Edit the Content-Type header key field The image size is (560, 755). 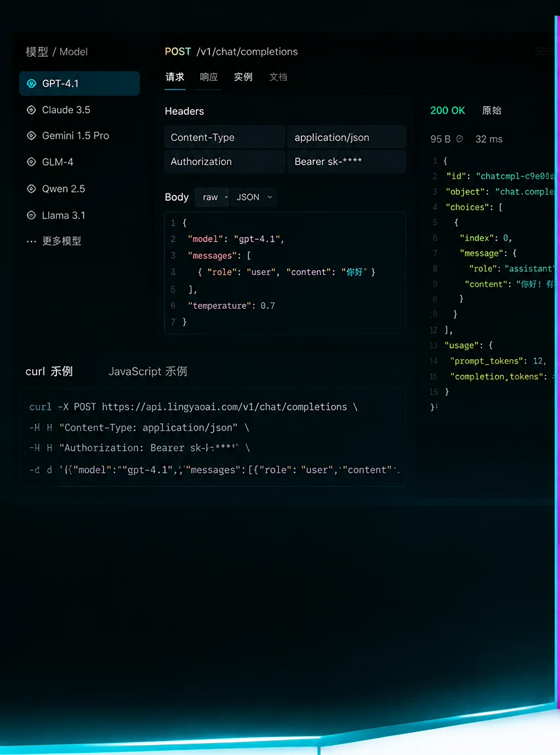[225, 137]
